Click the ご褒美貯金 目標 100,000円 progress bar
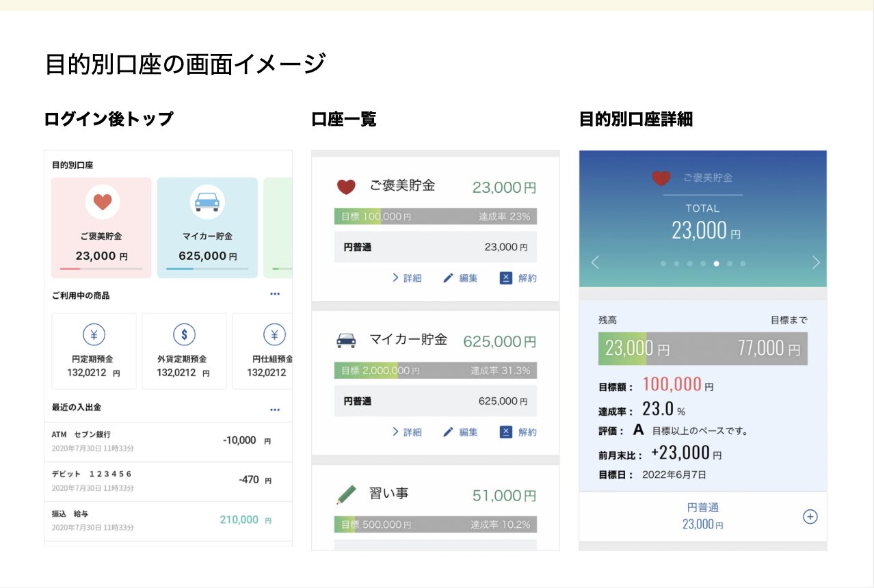The height and width of the screenshot is (588, 874). (x=435, y=217)
